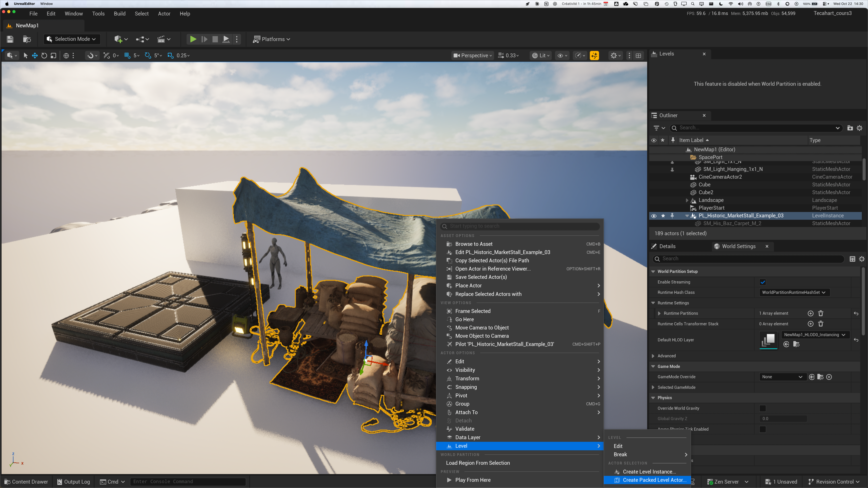Screen dimensions: 868x488
Task: Open the Lit view mode dropdown
Action: [x=541, y=56]
